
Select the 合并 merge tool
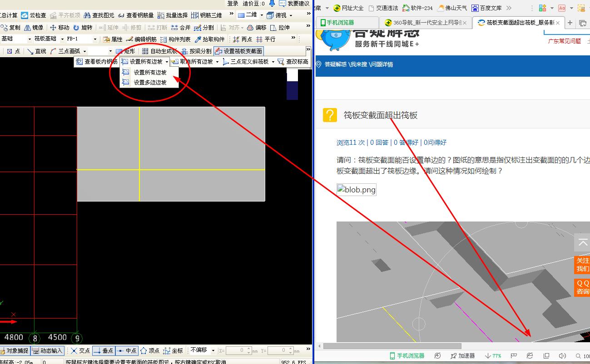tap(181, 28)
